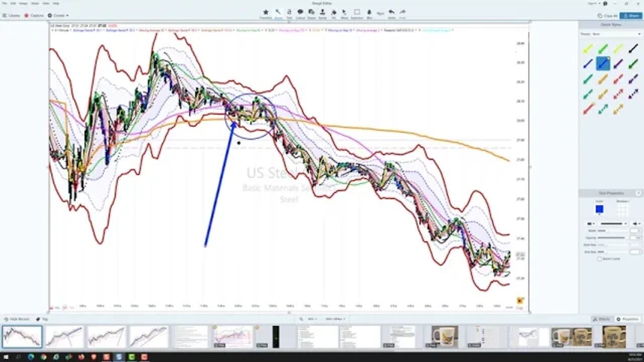Pick the dark blue arrow quick style
This screenshot has height=362, width=644.
[x=588, y=64]
